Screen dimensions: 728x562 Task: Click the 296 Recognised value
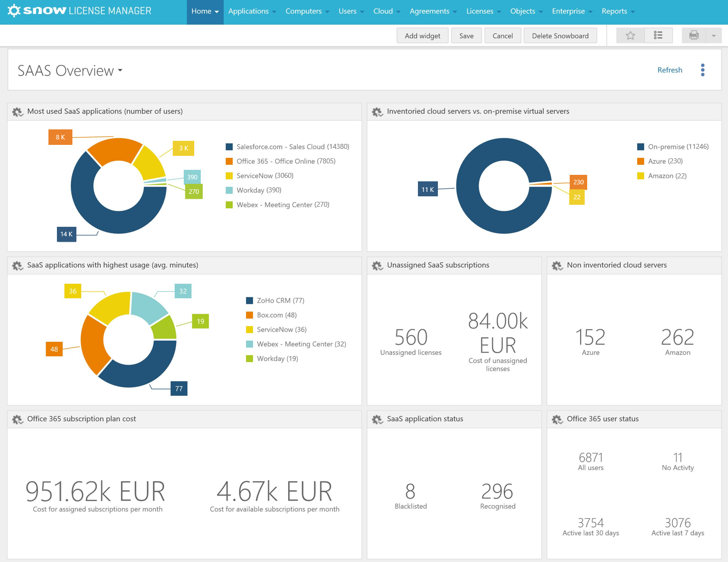pyautogui.click(x=497, y=492)
